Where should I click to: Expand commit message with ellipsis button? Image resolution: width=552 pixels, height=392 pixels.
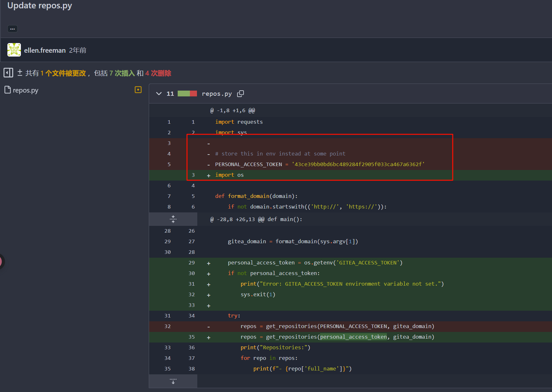tap(12, 29)
